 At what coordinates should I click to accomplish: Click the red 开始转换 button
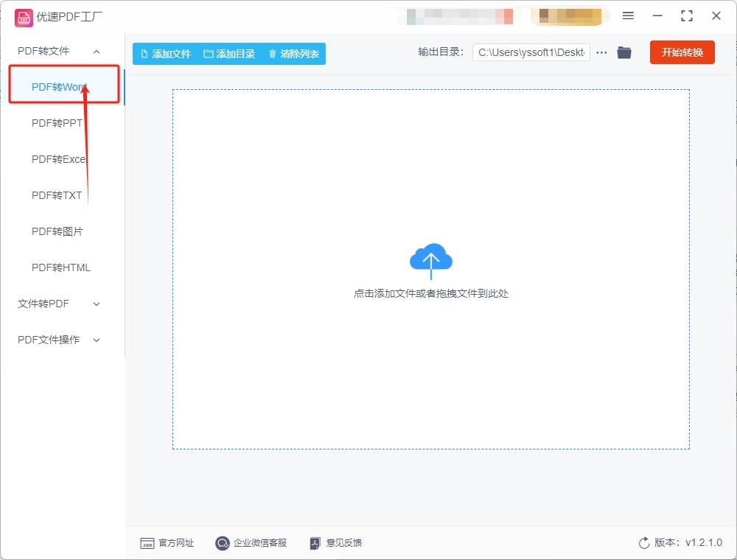coord(682,52)
